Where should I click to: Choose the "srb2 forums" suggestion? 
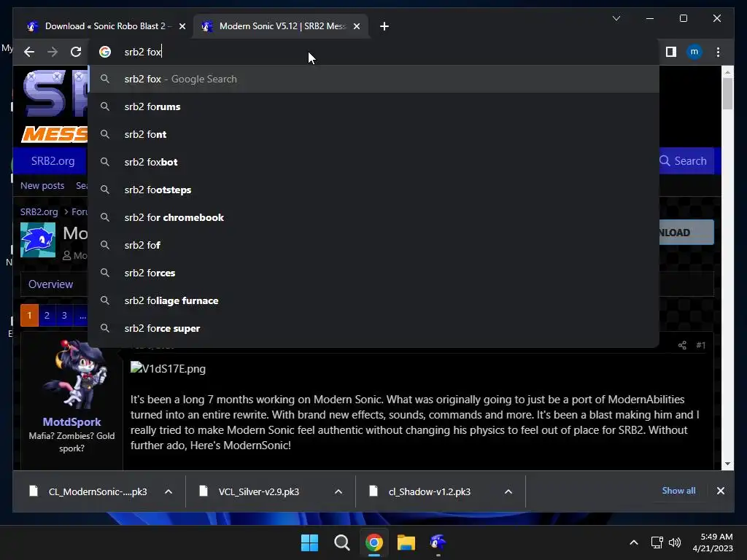tap(373, 106)
